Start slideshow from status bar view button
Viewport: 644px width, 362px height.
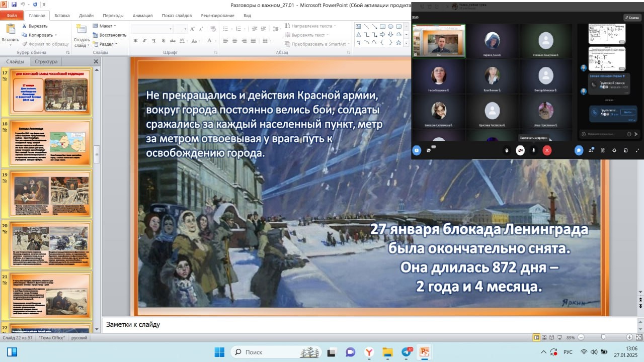(560, 337)
